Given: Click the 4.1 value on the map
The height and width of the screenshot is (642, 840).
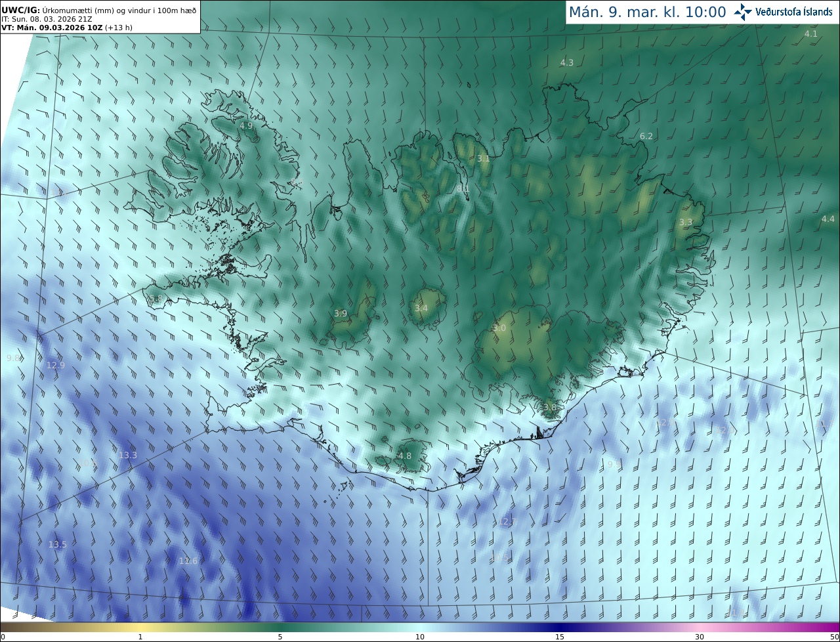Looking at the screenshot, I should click(811, 33).
